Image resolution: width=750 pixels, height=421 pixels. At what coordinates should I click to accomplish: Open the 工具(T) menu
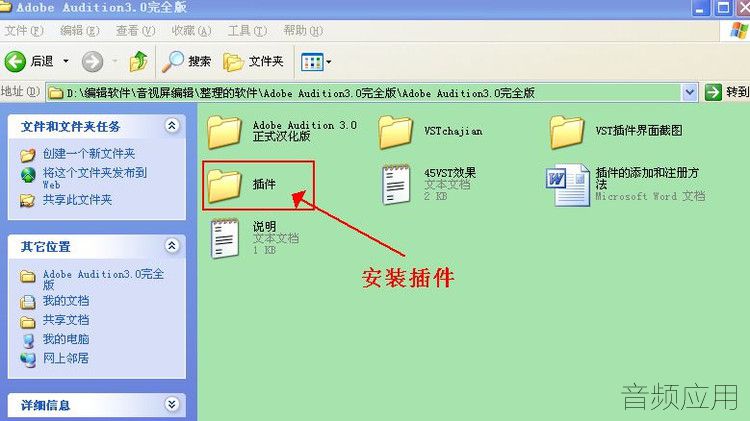coord(247,31)
